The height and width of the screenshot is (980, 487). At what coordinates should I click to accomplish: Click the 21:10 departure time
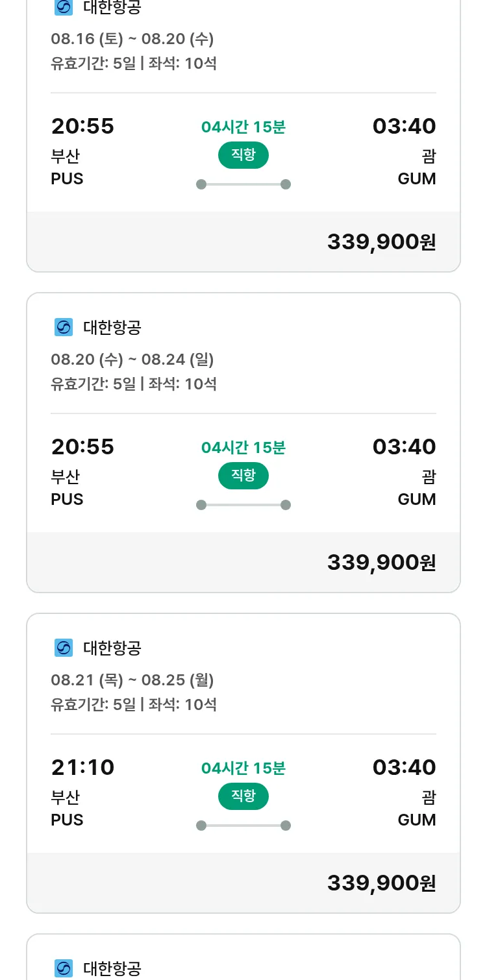[x=82, y=768]
